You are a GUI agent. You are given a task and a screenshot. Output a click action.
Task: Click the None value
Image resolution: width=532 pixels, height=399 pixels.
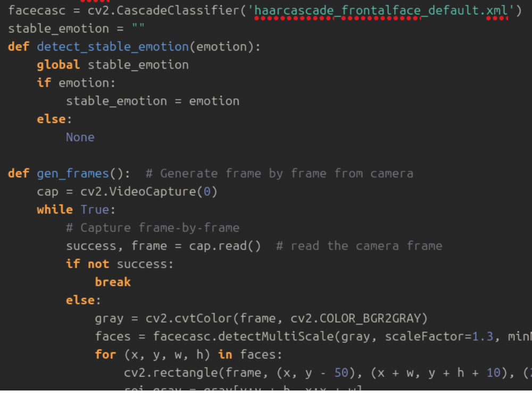tap(80, 137)
